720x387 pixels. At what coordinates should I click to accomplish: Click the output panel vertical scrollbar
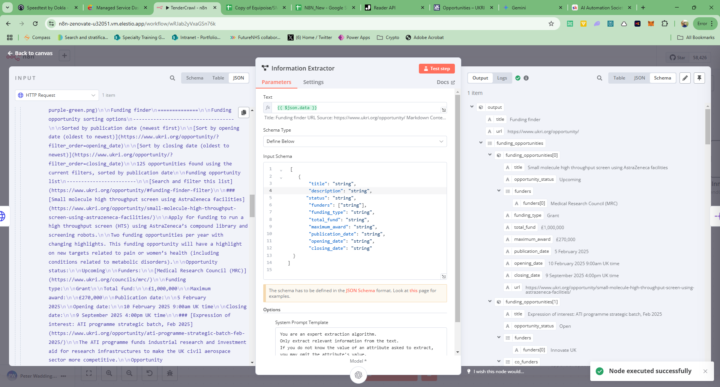(708, 126)
